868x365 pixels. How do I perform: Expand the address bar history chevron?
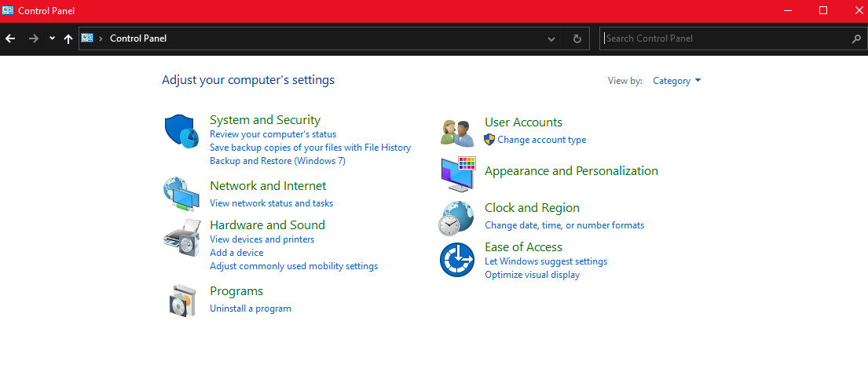pos(551,38)
